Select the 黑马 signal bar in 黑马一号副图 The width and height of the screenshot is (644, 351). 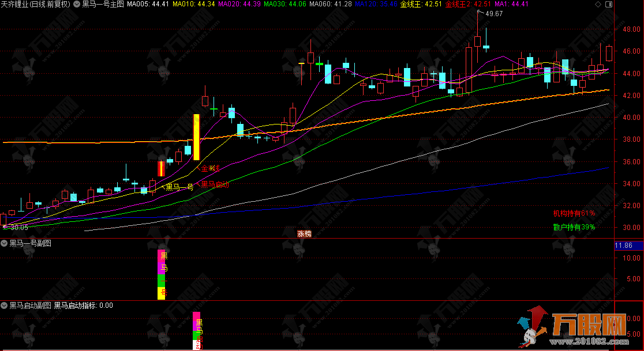point(162,274)
